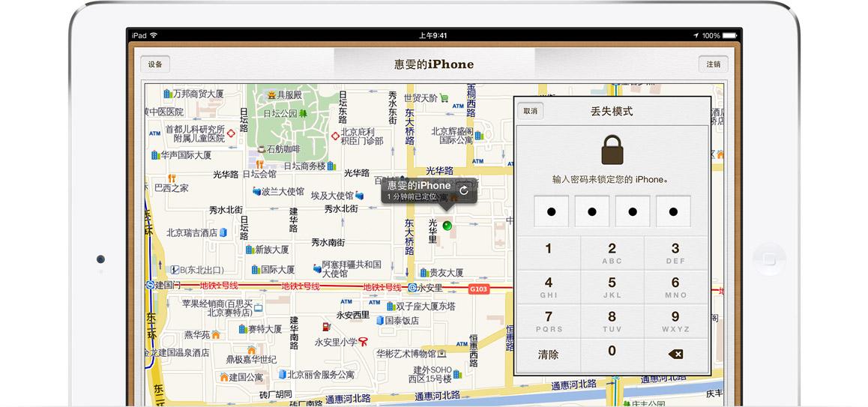This screenshot has width=868, height=407.
Task: Tap the restaurant icon above 日坛会馆
Action: pos(259,164)
